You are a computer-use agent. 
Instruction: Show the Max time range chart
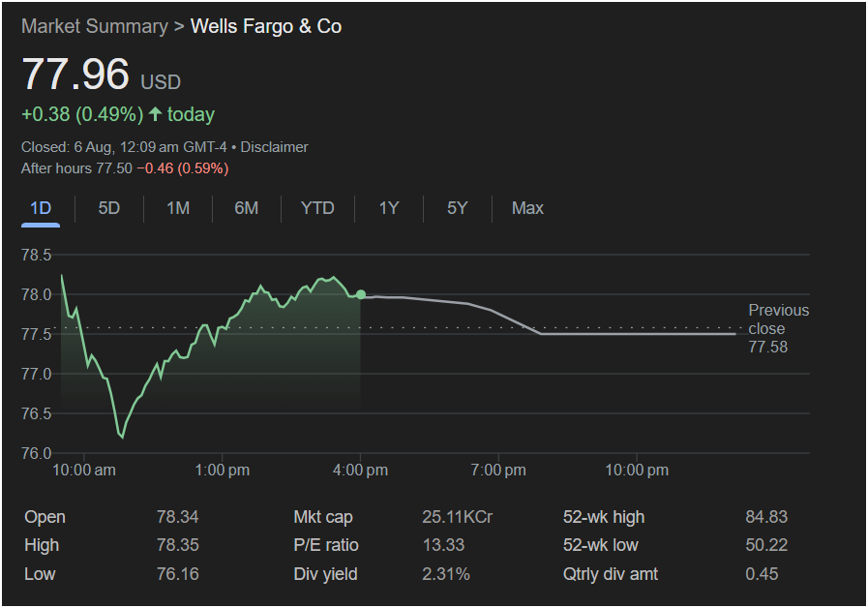[527, 208]
